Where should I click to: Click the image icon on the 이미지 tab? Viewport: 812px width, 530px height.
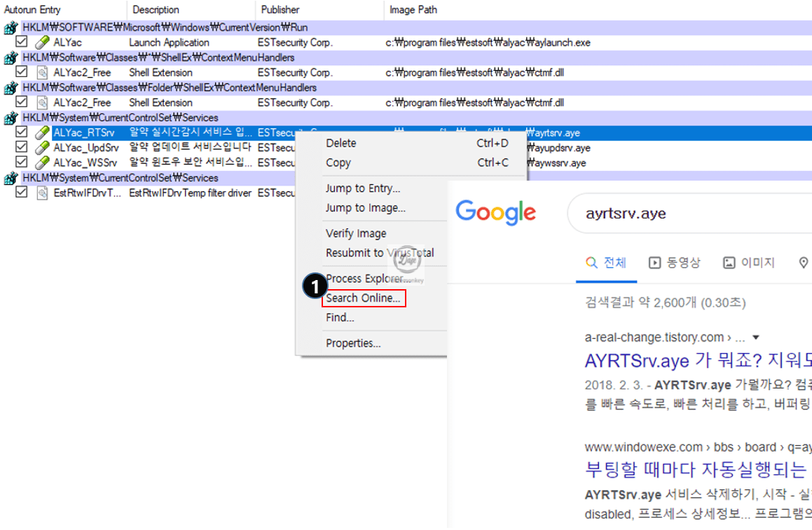coord(729,263)
